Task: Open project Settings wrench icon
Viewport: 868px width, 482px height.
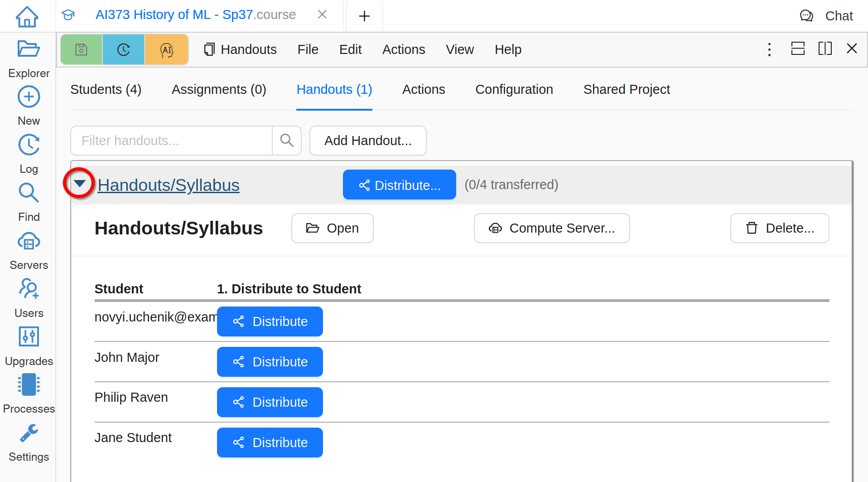Action: [x=29, y=442]
